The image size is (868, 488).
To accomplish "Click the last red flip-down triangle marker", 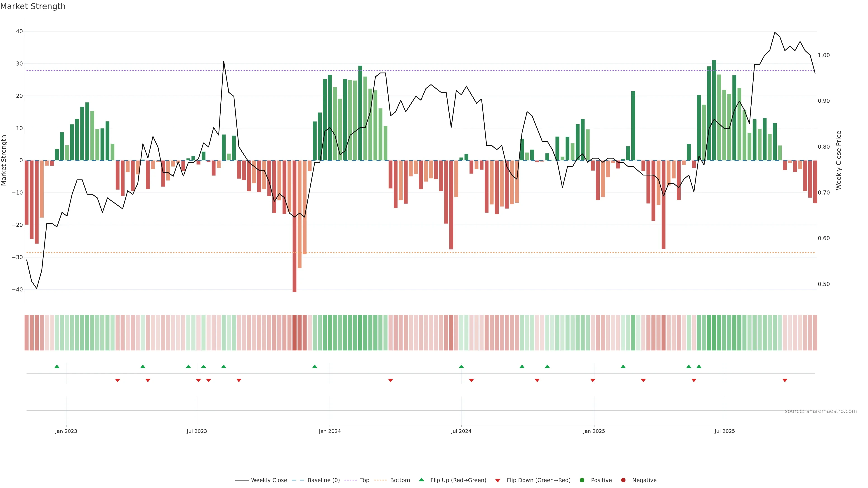I will point(785,380).
